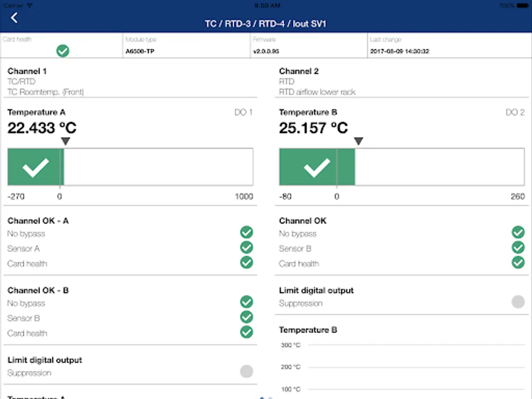The image size is (532, 399).
Task: Tap the back arrow in header
Action: tap(15, 18)
